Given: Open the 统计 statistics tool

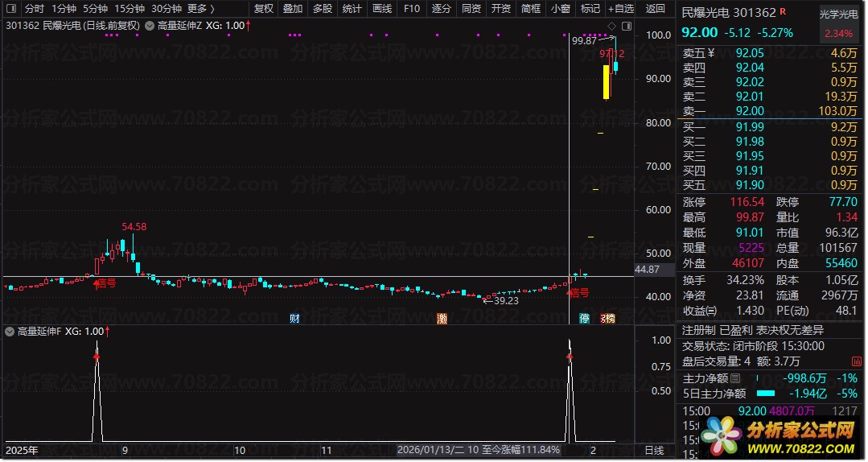Looking at the screenshot, I should (x=352, y=8).
